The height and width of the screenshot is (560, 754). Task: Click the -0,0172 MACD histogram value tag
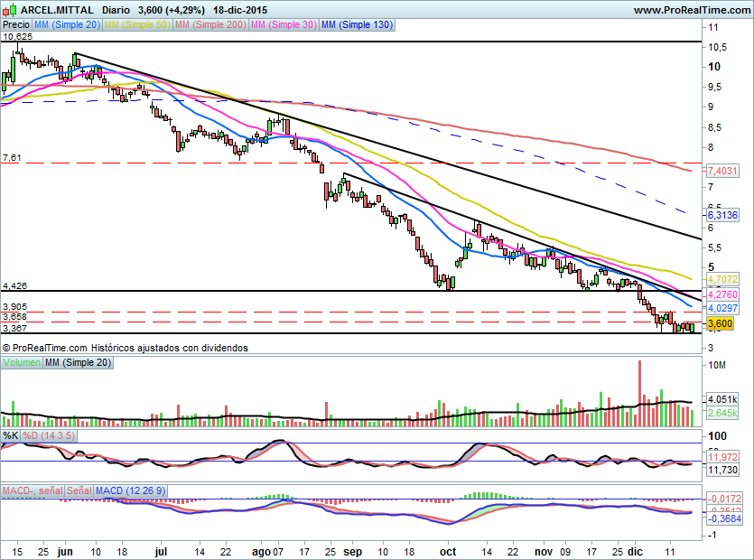click(723, 499)
